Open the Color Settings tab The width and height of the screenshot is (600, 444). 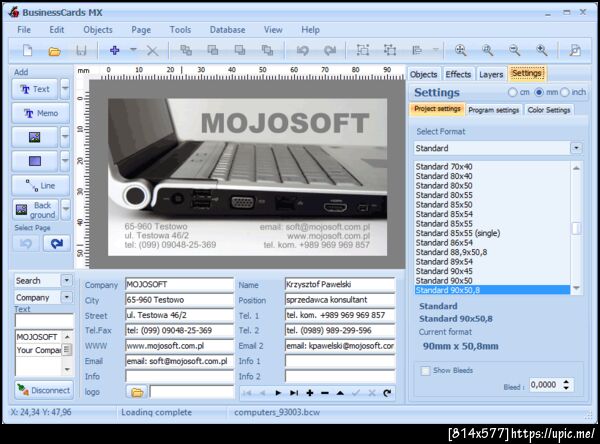click(x=549, y=110)
